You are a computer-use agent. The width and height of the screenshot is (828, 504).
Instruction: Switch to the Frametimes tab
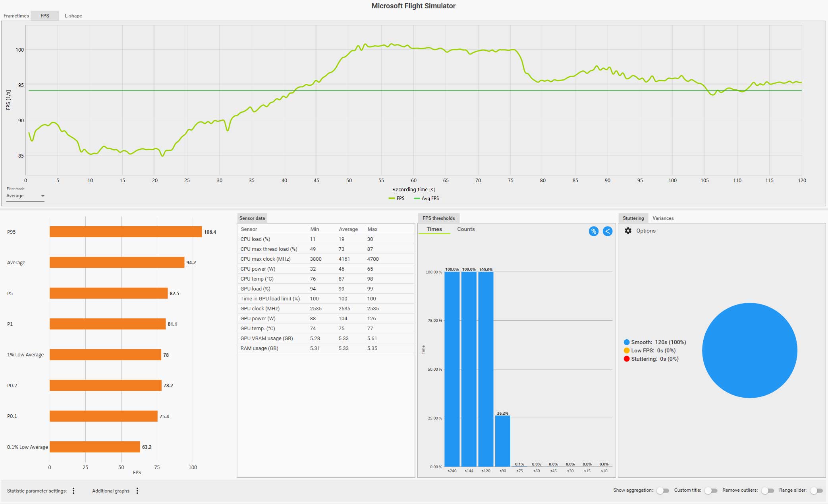16,16
